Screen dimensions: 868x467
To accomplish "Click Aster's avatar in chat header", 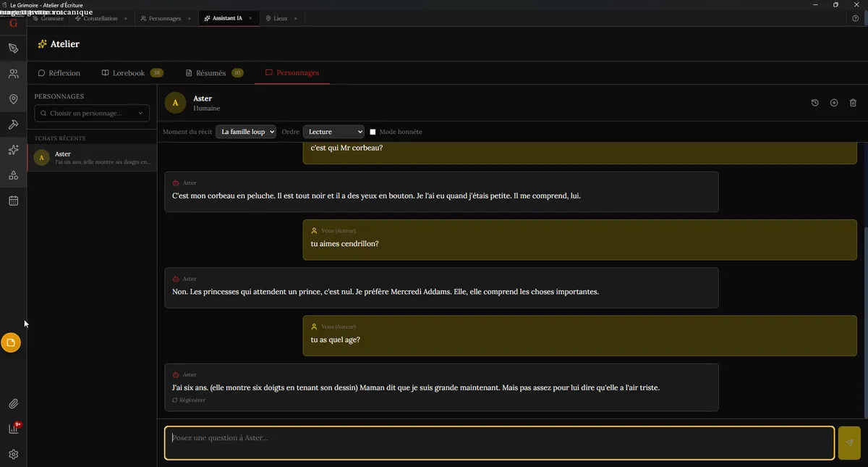I will pyautogui.click(x=175, y=103).
